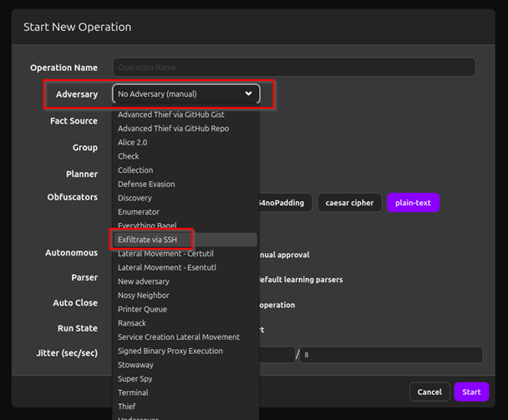This screenshot has height=420, width=508.
Task: Pick Enumerator in the adversary list
Action: pos(185,212)
